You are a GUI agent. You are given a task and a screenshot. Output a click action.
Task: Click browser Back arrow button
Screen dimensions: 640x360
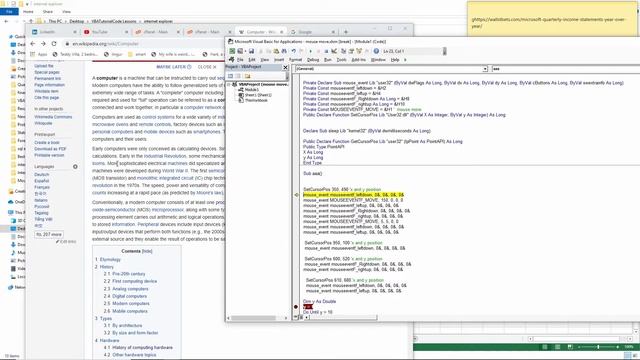pos(33,44)
